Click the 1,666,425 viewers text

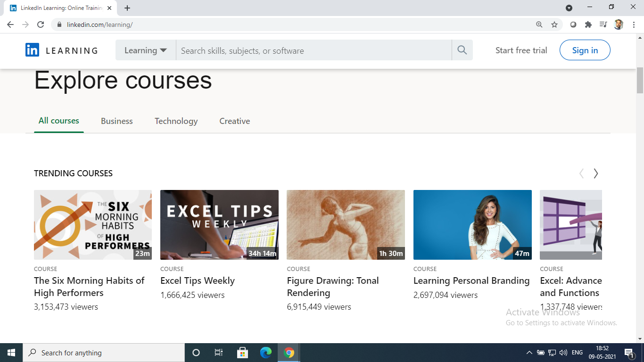point(192,295)
